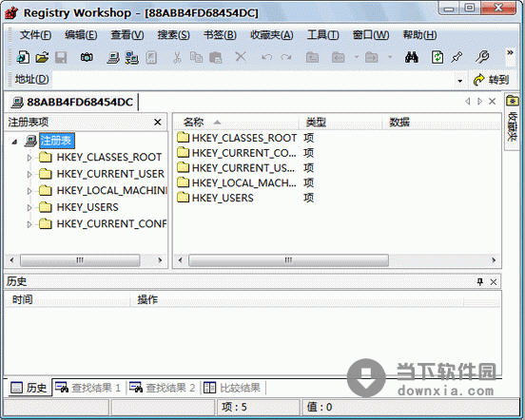Click the Redo arrow icon
Screen dimensions: 525x420
286,58
